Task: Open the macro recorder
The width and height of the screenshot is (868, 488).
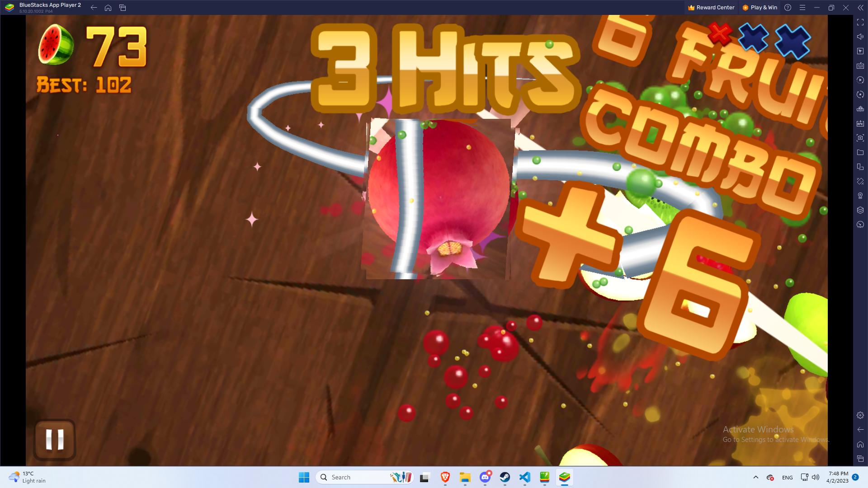Action: pyautogui.click(x=860, y=80)
